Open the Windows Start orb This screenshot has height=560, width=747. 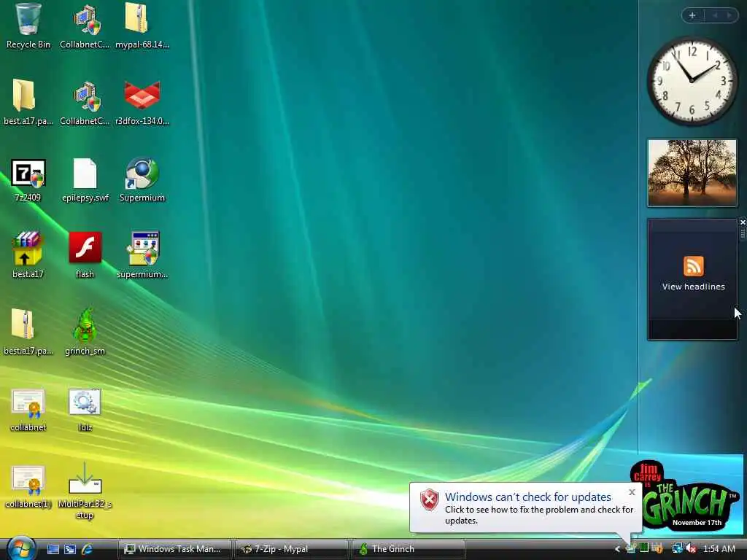[20, 548]
